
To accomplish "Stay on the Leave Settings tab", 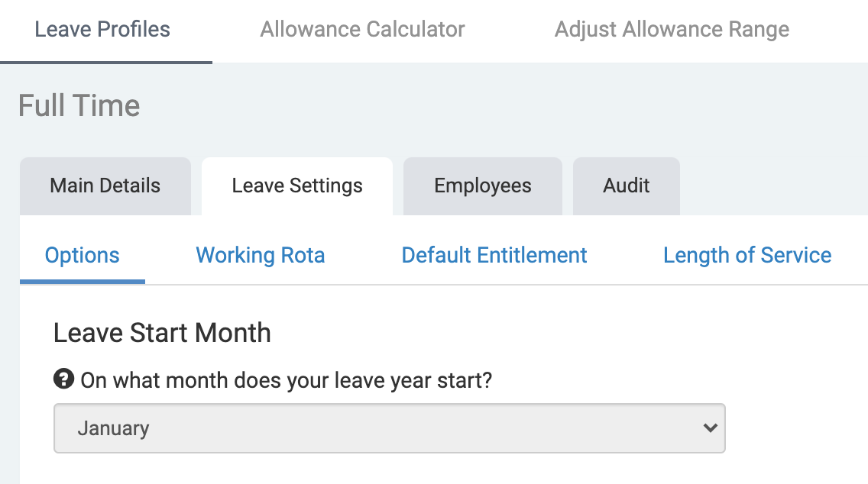I will [x=296, y=186].
